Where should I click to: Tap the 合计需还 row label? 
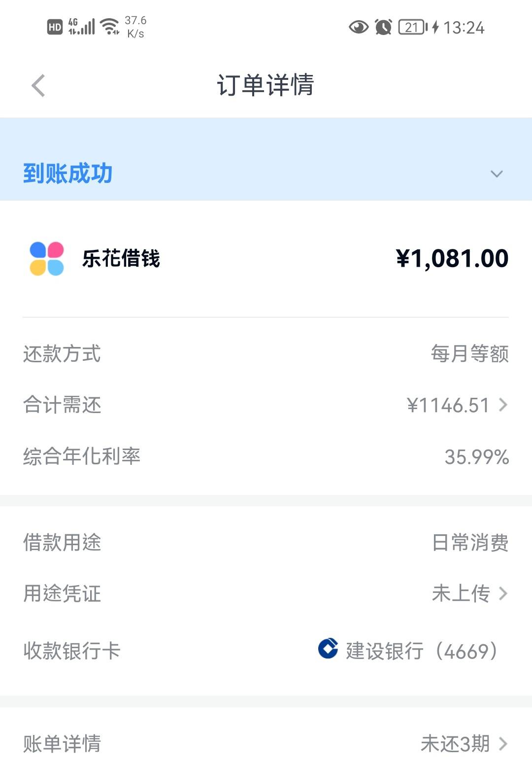(x=62, y=405)
